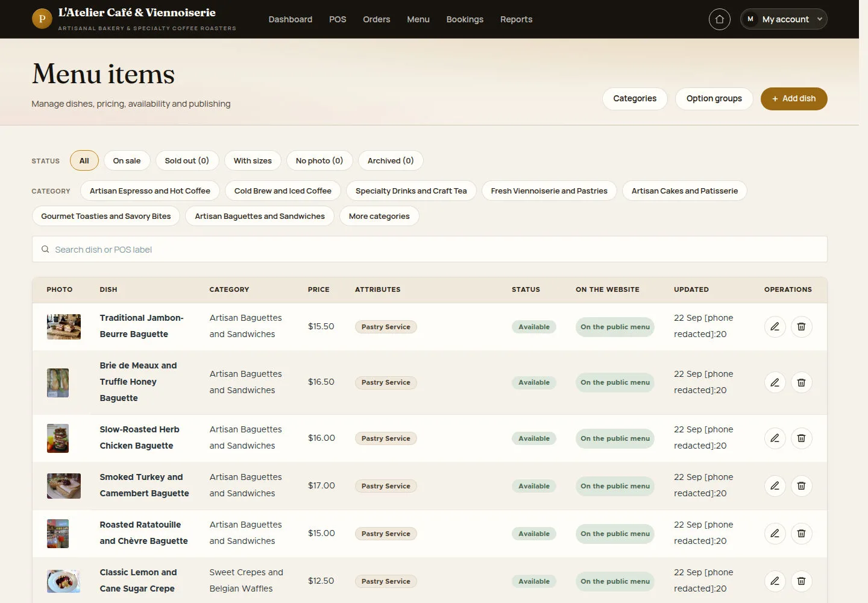Image resolution: width=868 pixels, height=603 pixels.
Task: Filter by On sale status
Action: (127, 160)
